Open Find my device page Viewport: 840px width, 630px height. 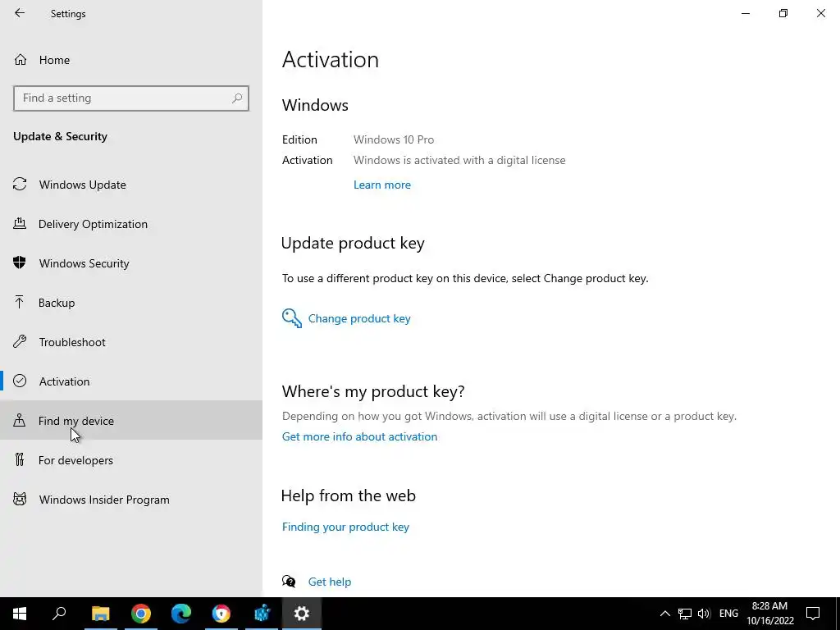(130, 421)
